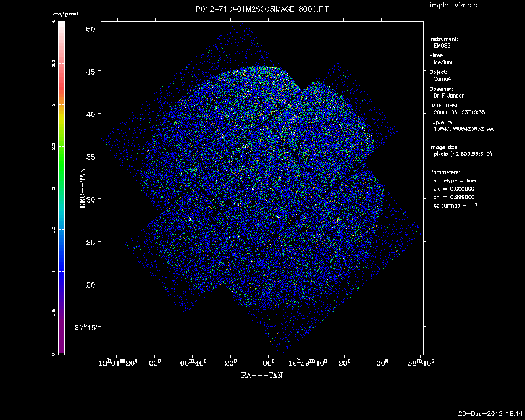The height and width of the screenshot is (420, 525).
Task: Click the 'Exposure:' heading
Action: pos(442,122)
